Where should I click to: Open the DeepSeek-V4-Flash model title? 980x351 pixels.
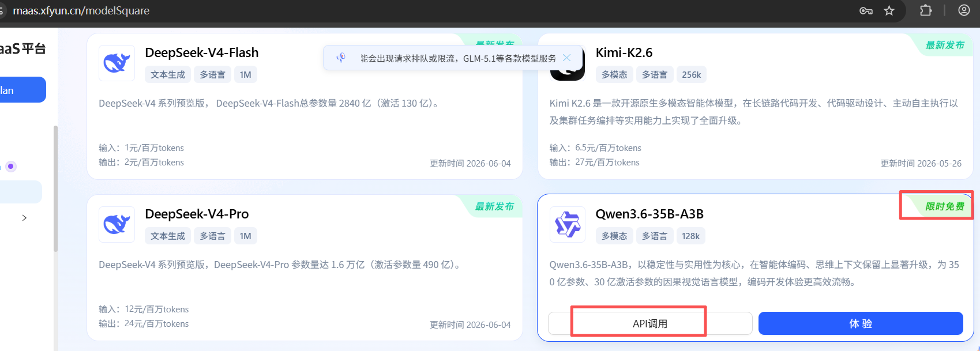[202, 52]
